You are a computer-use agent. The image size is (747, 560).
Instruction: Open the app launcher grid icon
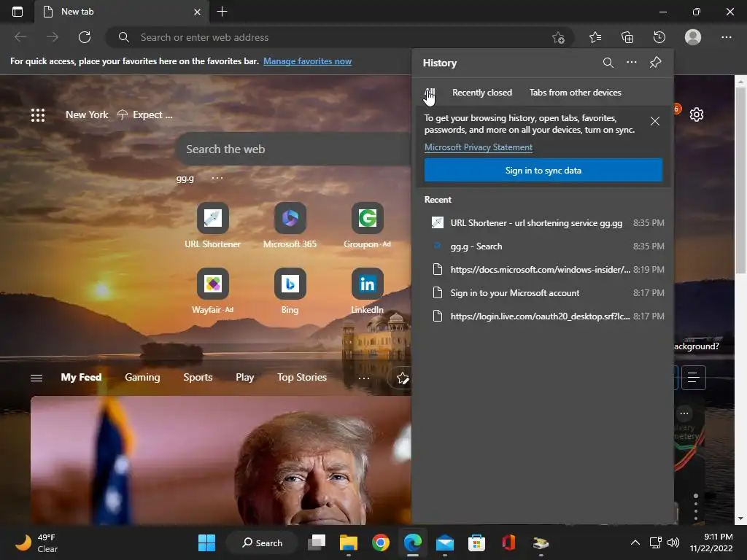(x=38, y=114)
